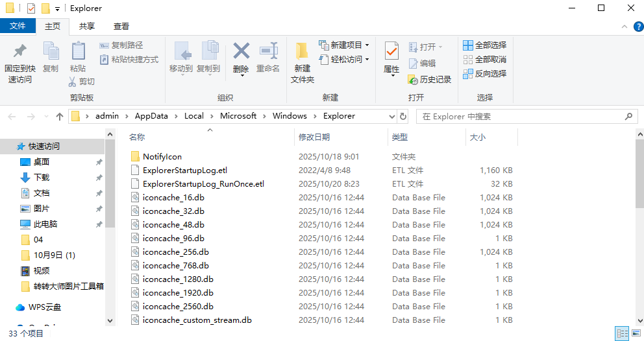Click the Up directory arrow button
This screenshot has width=644, height=341.
(x=60, y=117)
